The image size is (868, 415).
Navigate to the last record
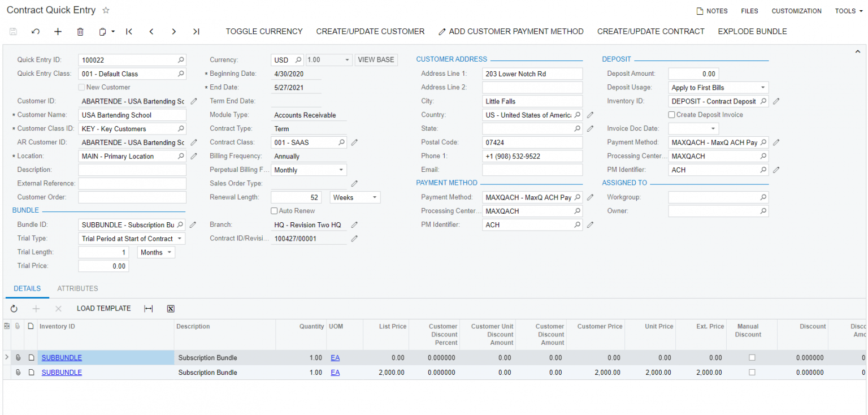196,31
